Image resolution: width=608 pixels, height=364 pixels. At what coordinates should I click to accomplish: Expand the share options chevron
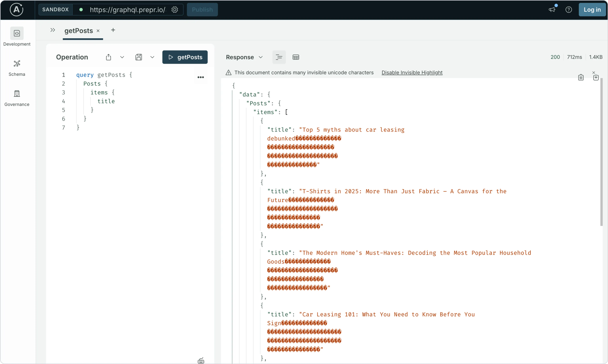(122, 57)
